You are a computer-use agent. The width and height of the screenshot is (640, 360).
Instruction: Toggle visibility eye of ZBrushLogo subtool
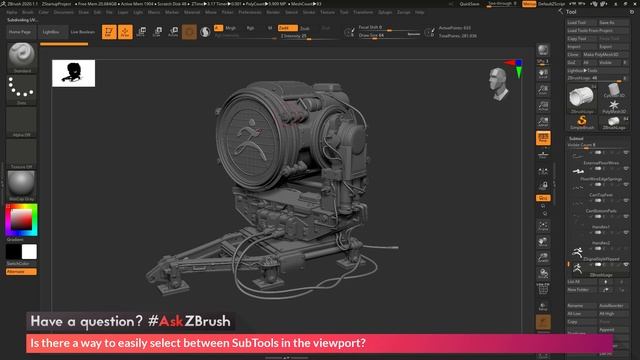[x=626, y=264]
